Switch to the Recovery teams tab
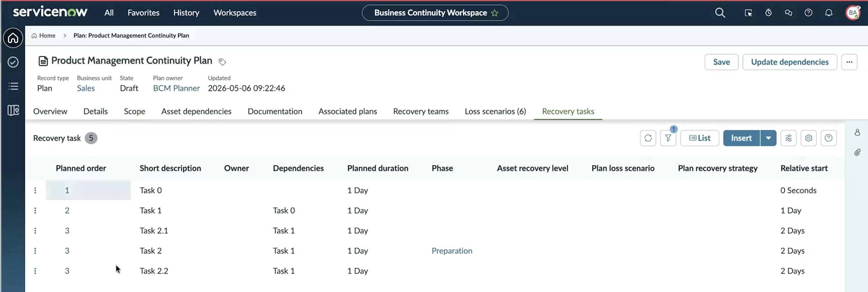The image size is (868, 292). pyautogui.click(x=420, y=111)
